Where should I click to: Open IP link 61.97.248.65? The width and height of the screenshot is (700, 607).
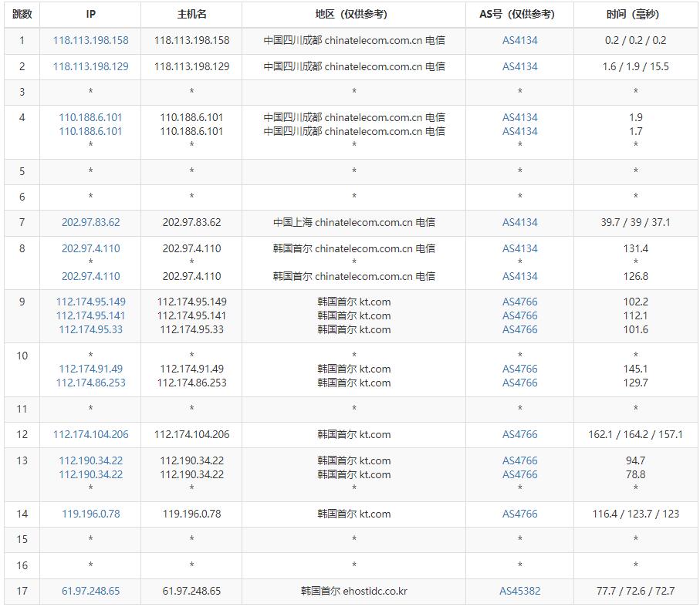point(90,591)
